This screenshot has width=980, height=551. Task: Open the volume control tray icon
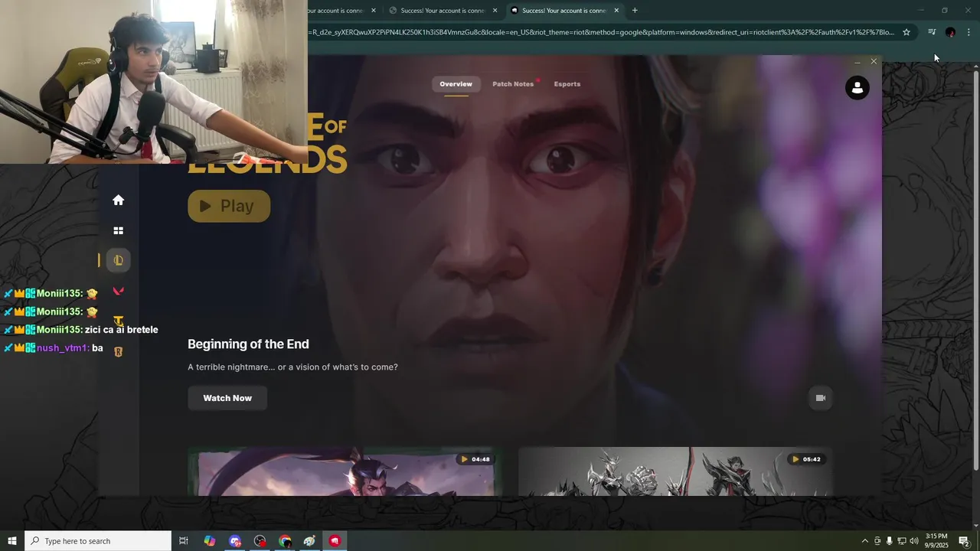pyautogui.click(x=913, y=541)
